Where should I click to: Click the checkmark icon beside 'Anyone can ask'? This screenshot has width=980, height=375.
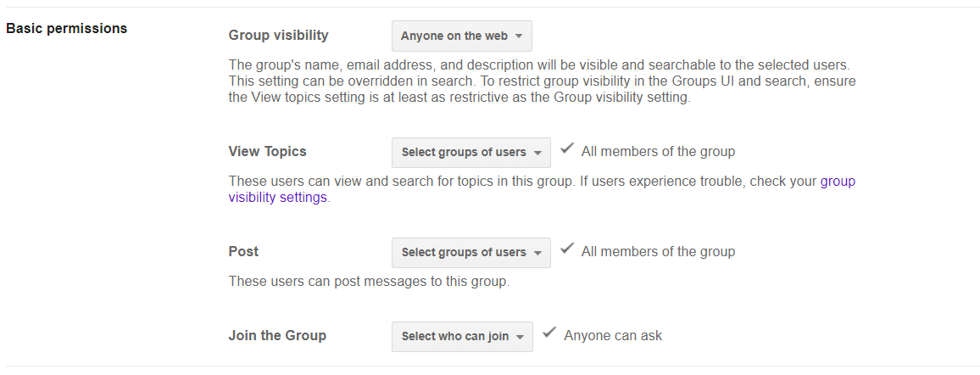pyautogui.click(x=550, y=333)
